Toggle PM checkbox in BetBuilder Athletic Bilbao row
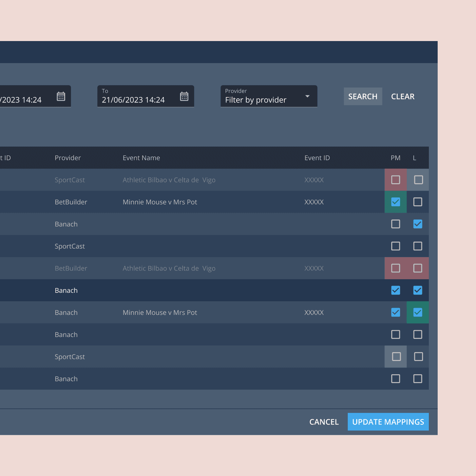 (x=396, y=268)
